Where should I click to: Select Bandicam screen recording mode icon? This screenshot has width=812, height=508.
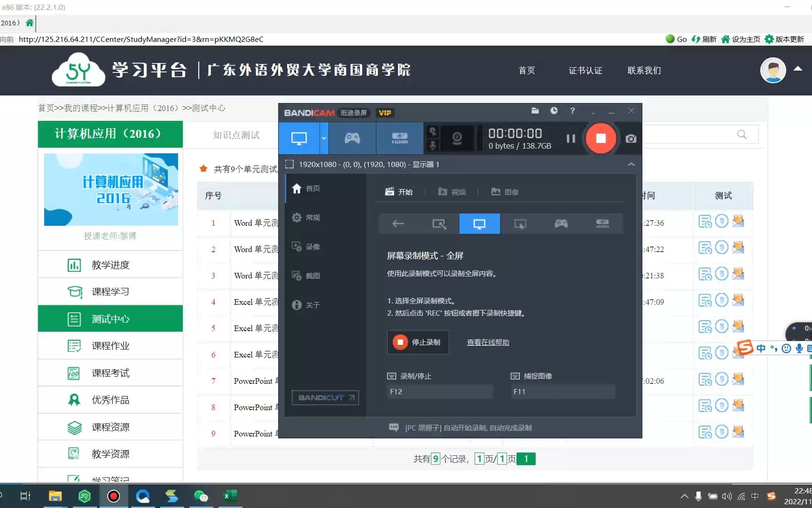tap(299, 138)
